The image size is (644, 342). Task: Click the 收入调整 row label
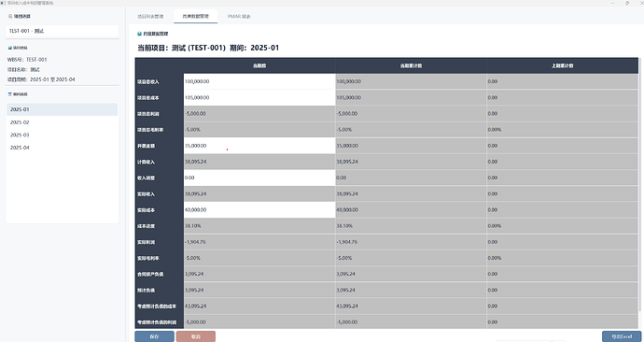(x=146, y=178)
